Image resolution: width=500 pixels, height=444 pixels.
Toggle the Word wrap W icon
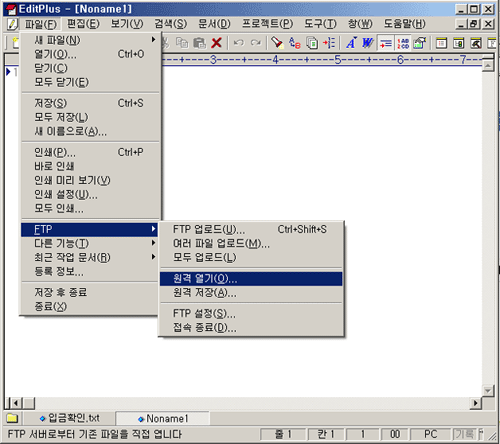point(368,43)
